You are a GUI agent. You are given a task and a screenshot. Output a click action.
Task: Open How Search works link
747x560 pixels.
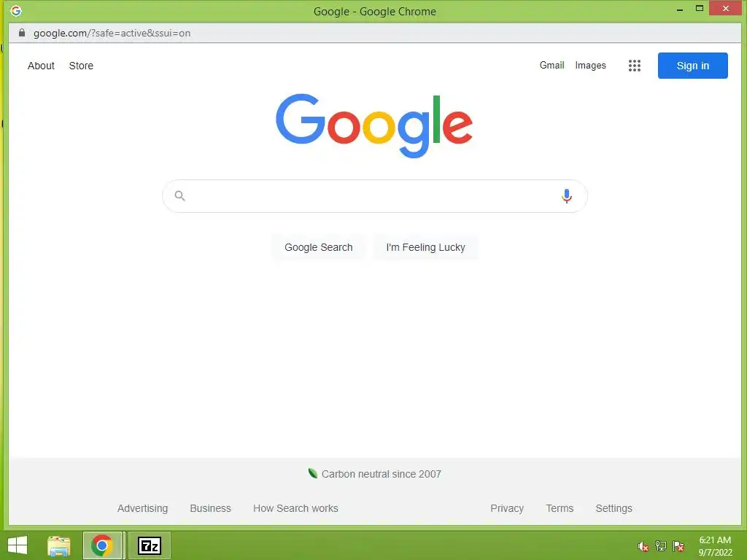tap(295, 508)
